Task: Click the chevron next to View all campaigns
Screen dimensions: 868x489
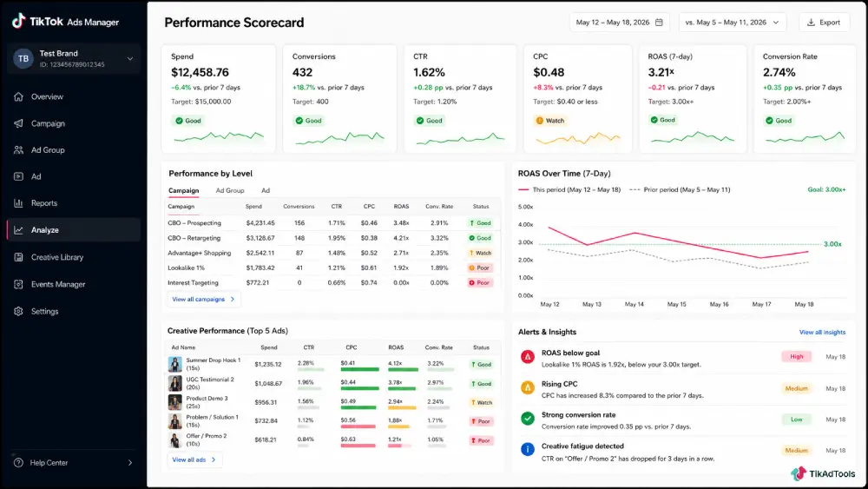Action: [233, 299]
